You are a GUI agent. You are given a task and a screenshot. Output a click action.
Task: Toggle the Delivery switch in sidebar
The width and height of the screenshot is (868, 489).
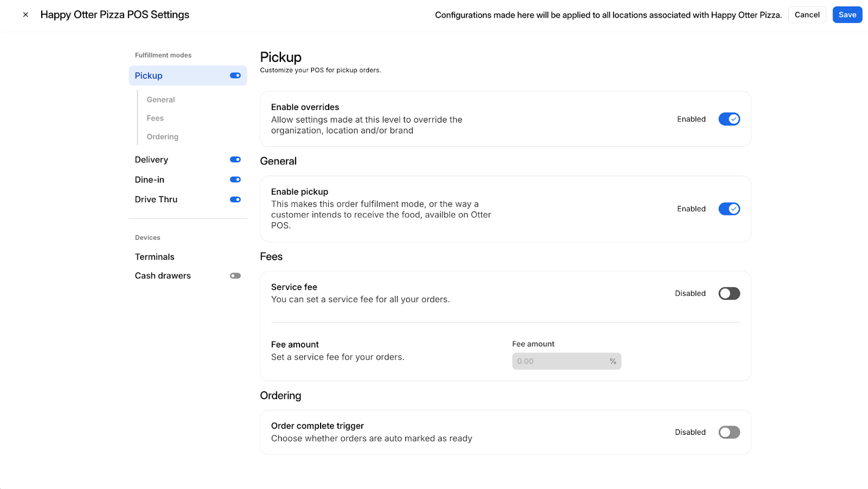point(235,159)
